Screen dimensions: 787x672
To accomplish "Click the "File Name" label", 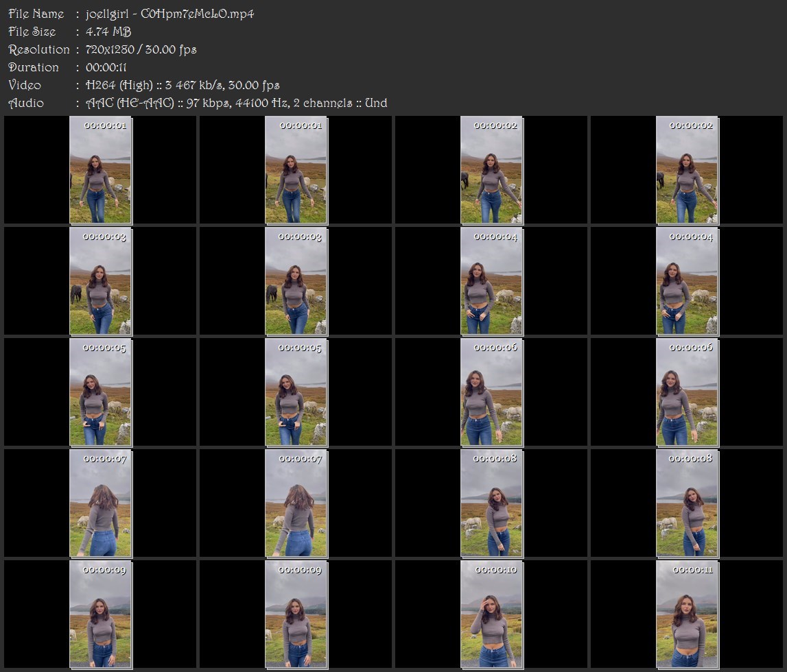I will pyautogui.click(x=36, y=14).
